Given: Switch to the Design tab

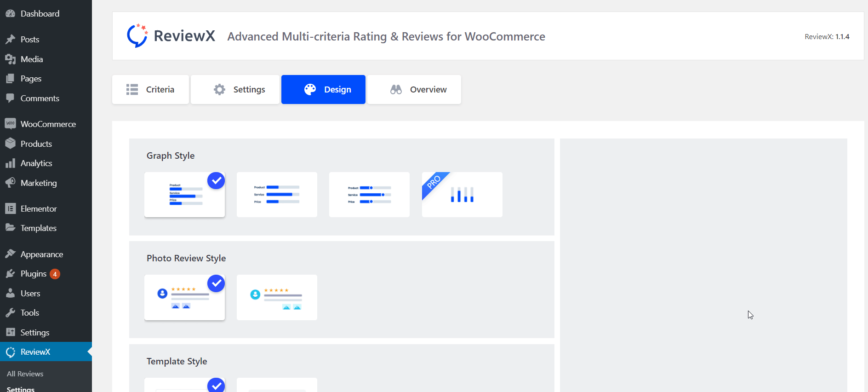Looking at the screenshot, I should [323, 89].
